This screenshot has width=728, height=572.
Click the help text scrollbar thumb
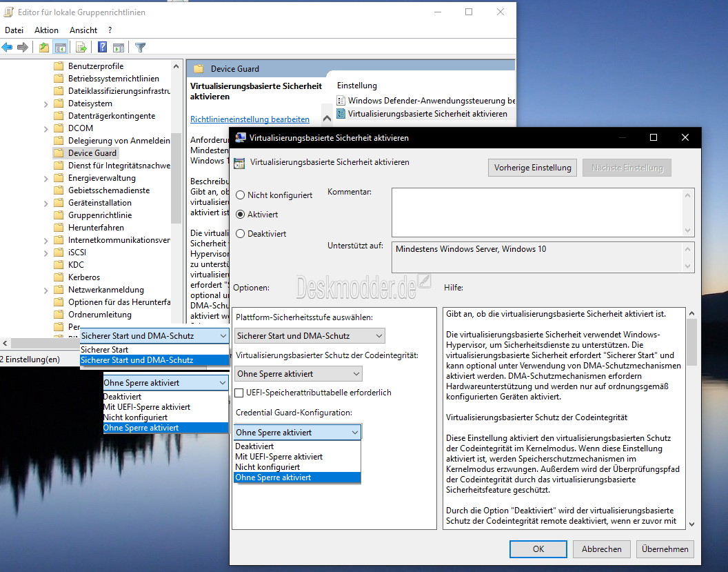pos(691,343)
